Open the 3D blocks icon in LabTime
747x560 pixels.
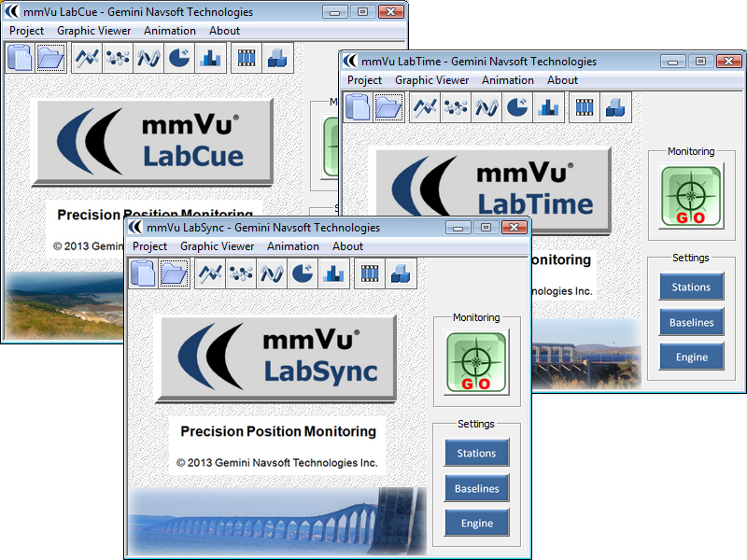click(x=615, y=107)
